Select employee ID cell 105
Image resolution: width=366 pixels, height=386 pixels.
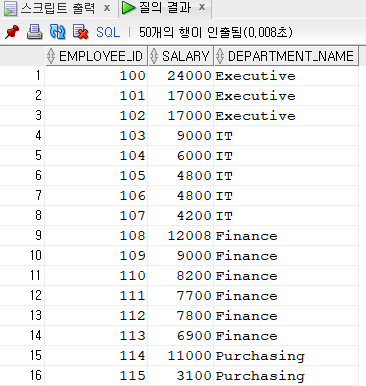[x=96, y=176]
